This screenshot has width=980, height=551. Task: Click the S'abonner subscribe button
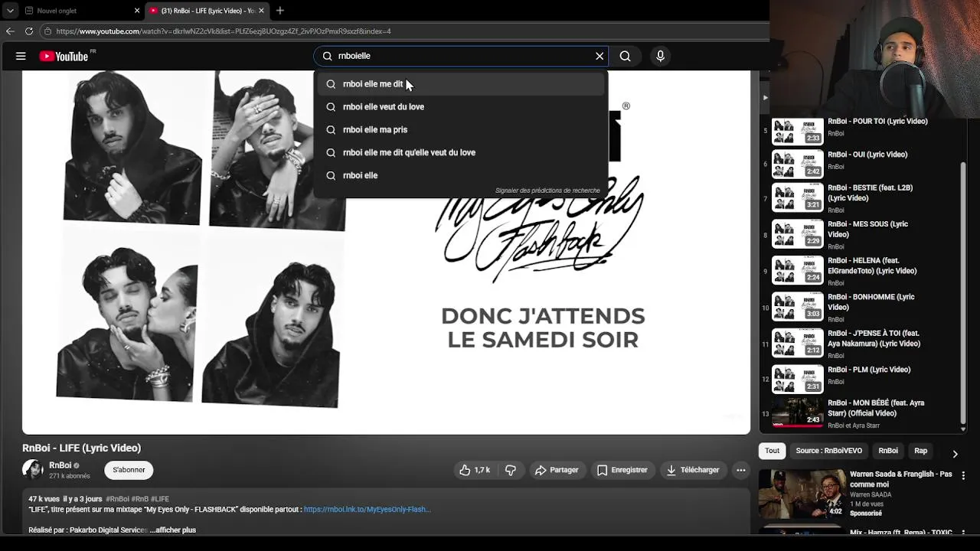click(129, 470)
